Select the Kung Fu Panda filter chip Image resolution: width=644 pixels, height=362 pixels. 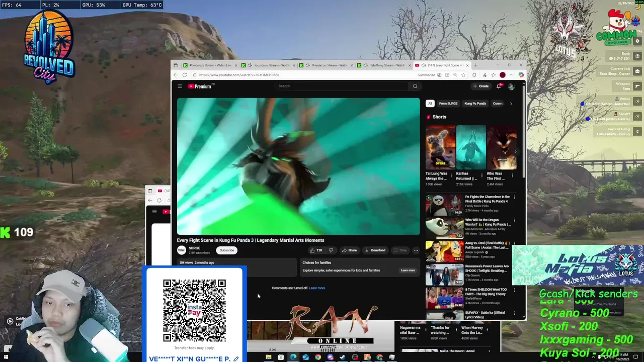tap(475, 104)
